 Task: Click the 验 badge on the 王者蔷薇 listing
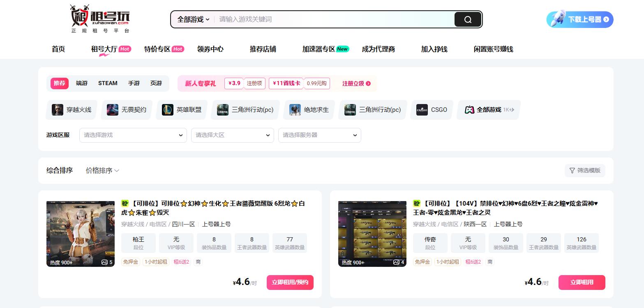[125, 203]
